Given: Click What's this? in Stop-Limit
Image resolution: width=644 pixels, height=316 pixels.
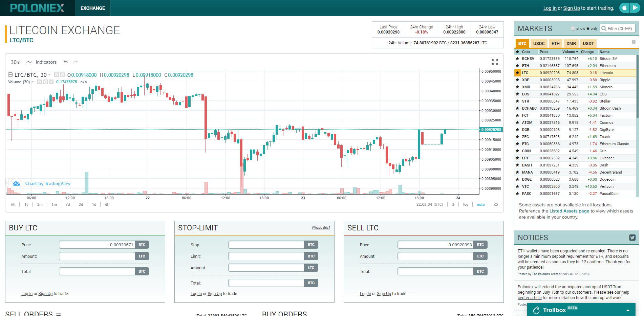Looking at the screenshot, I should click(321, 227).
